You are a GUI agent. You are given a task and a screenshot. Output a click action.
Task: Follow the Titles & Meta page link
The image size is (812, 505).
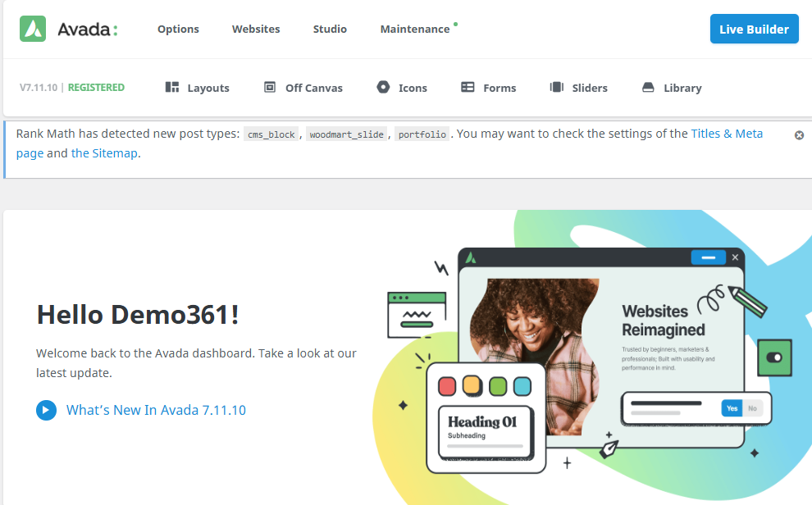(x=727, y=134)
